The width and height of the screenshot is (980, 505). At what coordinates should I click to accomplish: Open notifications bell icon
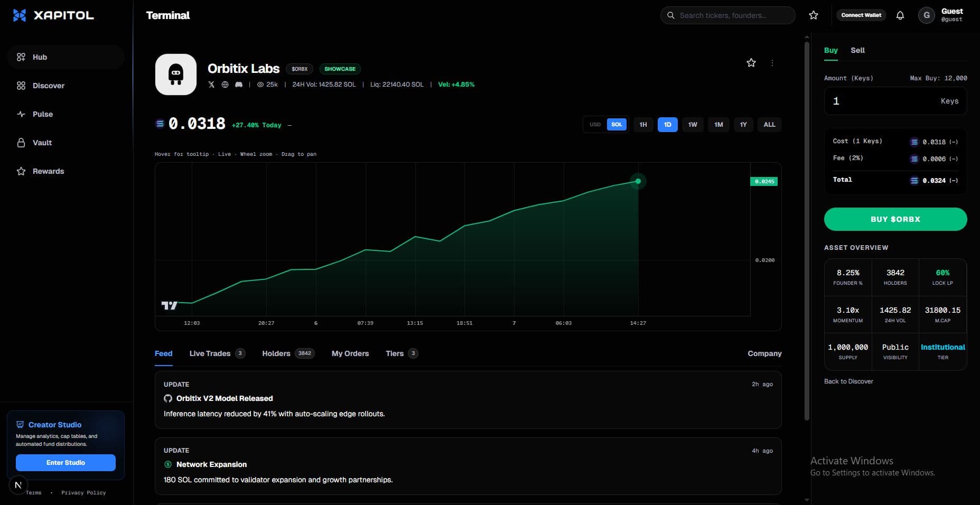pos(900,15)
